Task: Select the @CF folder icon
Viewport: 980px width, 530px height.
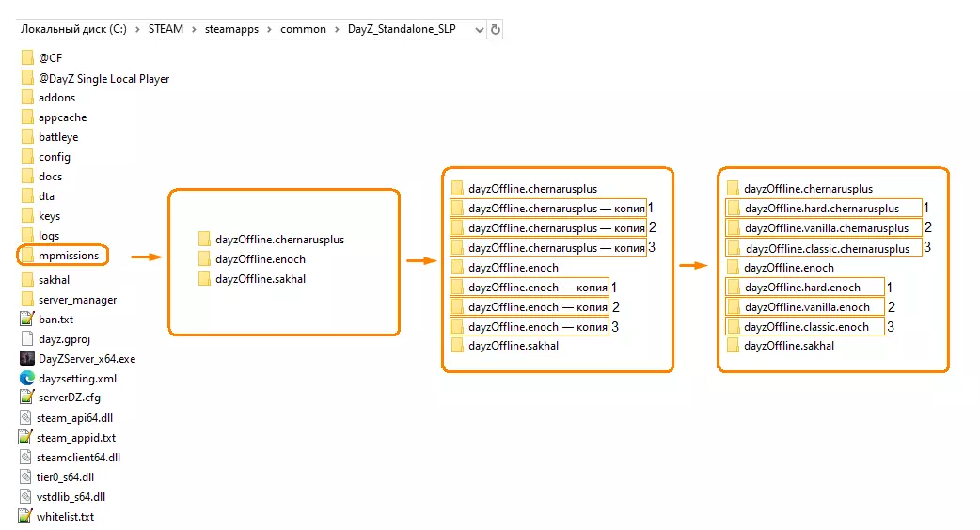Action: click(27, 57)
